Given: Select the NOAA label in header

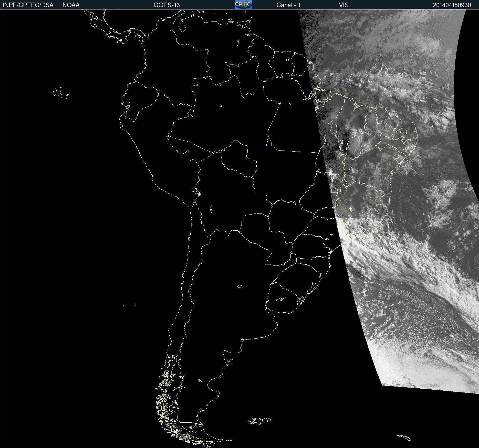Looking at the screenshot, I should pos(71,5).
